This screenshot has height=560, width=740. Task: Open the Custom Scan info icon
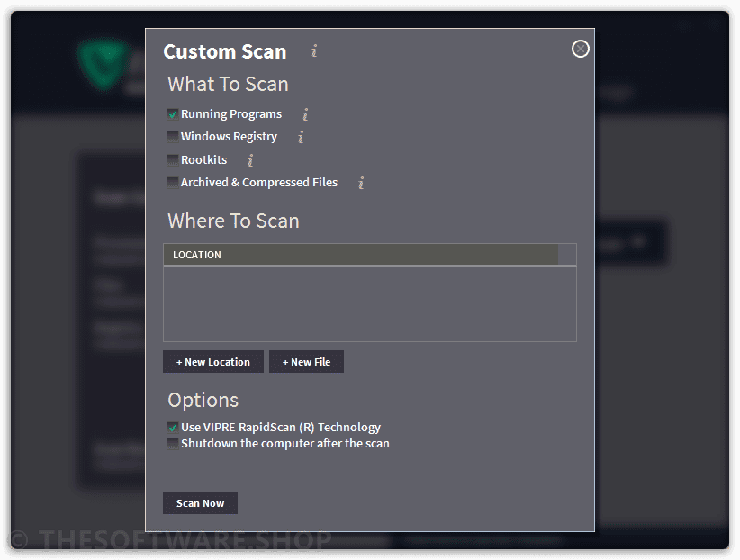(x=314, y=51)
